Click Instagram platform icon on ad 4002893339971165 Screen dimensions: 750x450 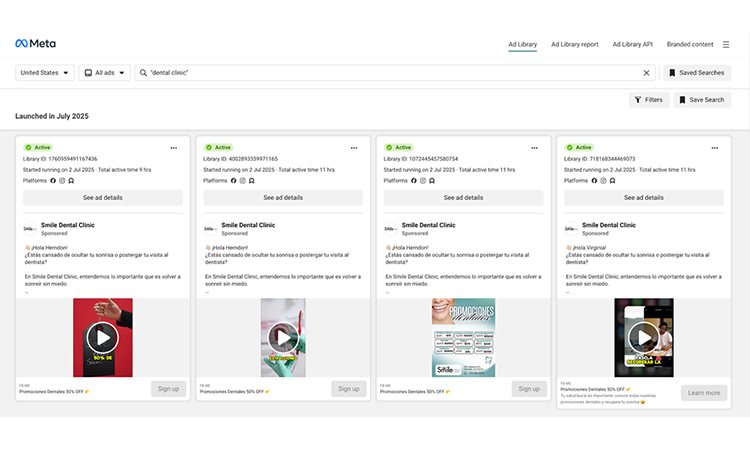243,181
